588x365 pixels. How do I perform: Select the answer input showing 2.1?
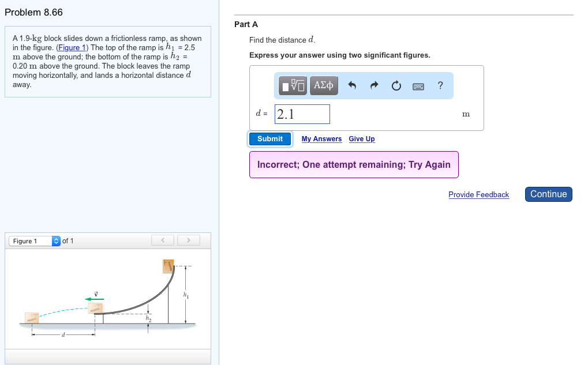[302, 114]
